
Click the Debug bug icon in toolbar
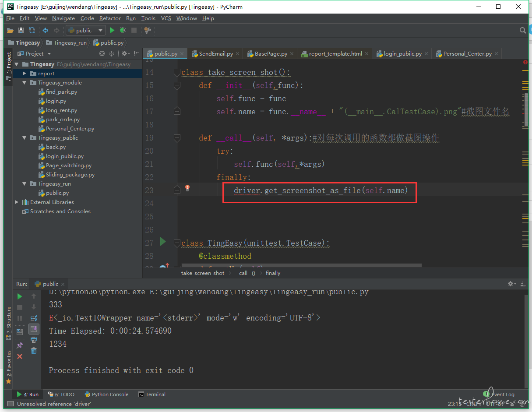[x=123, y=30]
